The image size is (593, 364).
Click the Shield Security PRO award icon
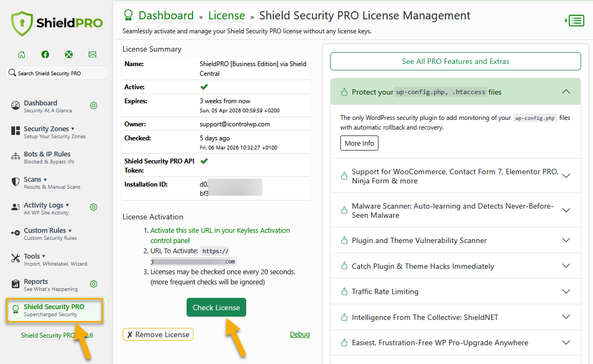(16, 309)
